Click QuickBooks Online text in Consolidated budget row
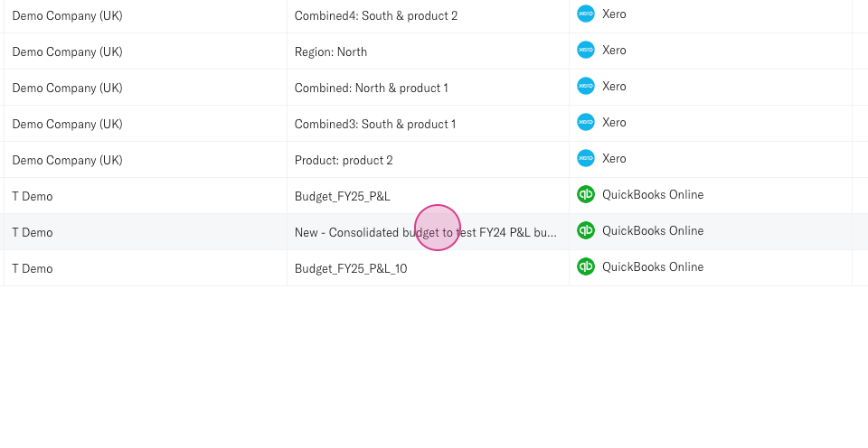Screen dimensions: 868x448 click(652, 230)
